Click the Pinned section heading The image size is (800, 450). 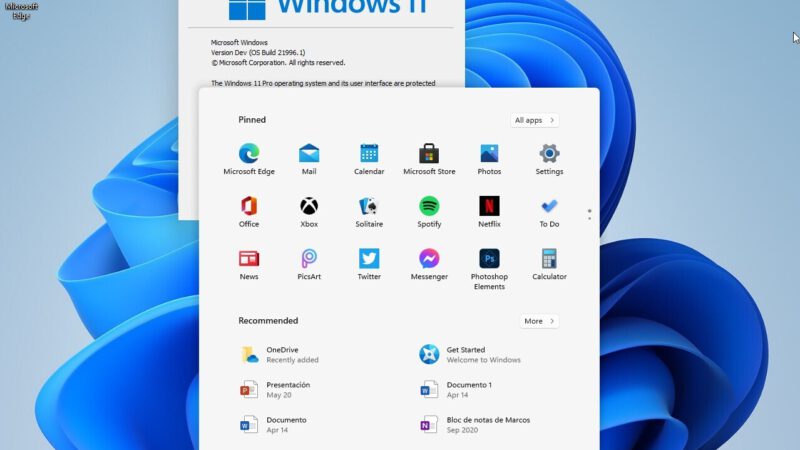(252, 119)
